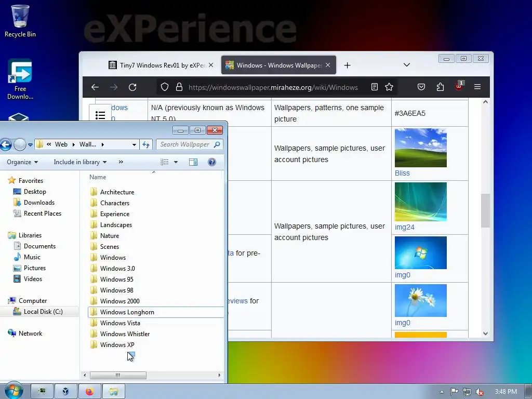
Task: Open the Pocket save icon in Firefox
Action: click(421, 87)
